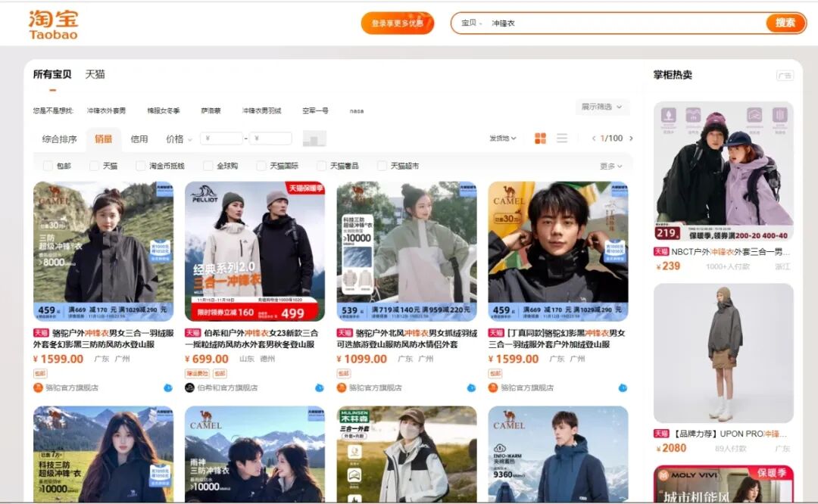Click 天猫 badge on UPON PRO product

coord(661,434)
